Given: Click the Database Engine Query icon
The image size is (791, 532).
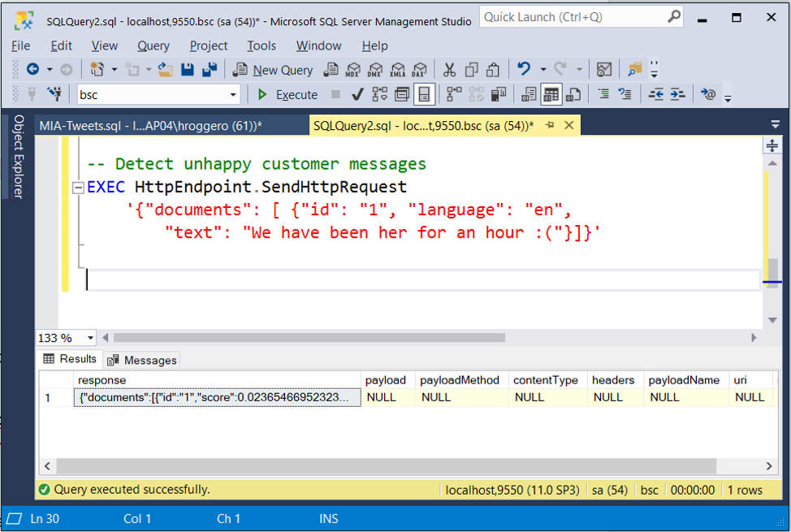Looking at the screenshot, I should [331, 69].
